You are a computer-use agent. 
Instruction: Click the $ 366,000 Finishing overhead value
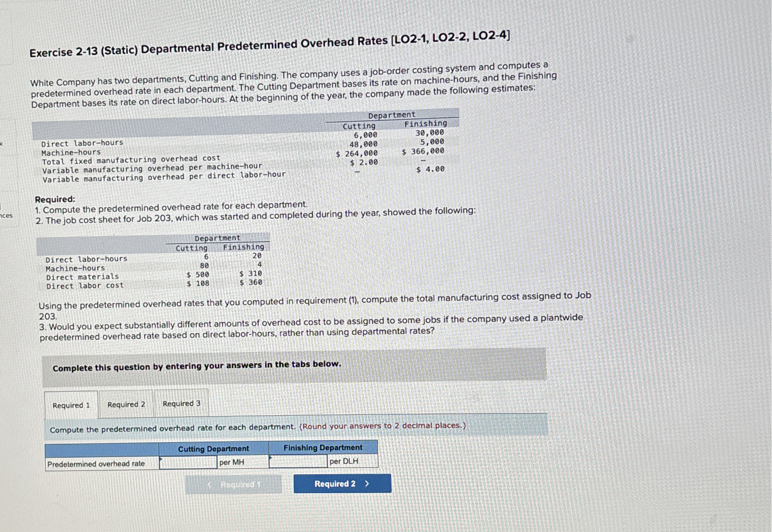423,151
